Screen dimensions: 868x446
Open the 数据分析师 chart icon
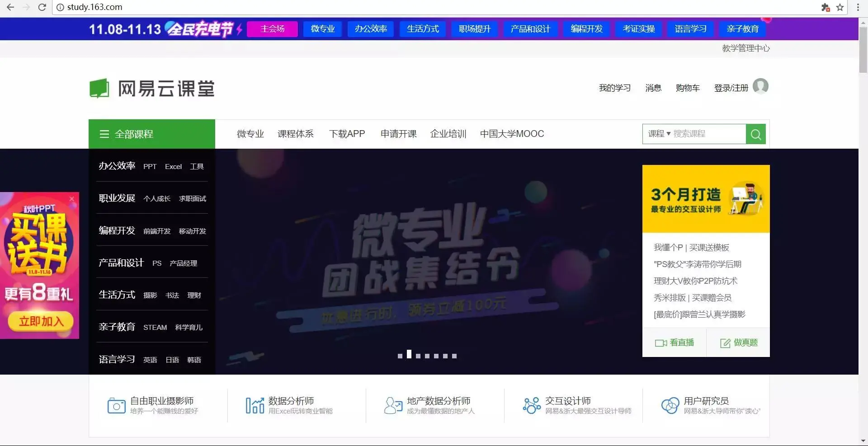(x=255, y=405)
